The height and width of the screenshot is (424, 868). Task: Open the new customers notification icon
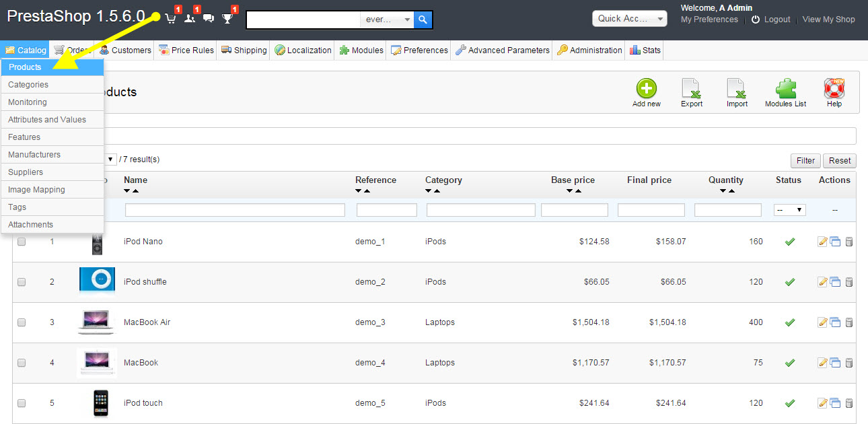point(190,18)
